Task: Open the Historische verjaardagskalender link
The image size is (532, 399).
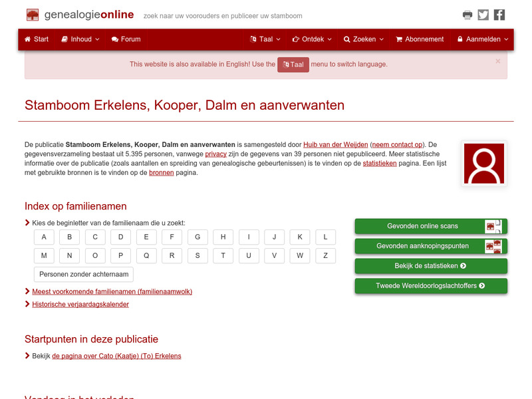Action: coord(81,304)
